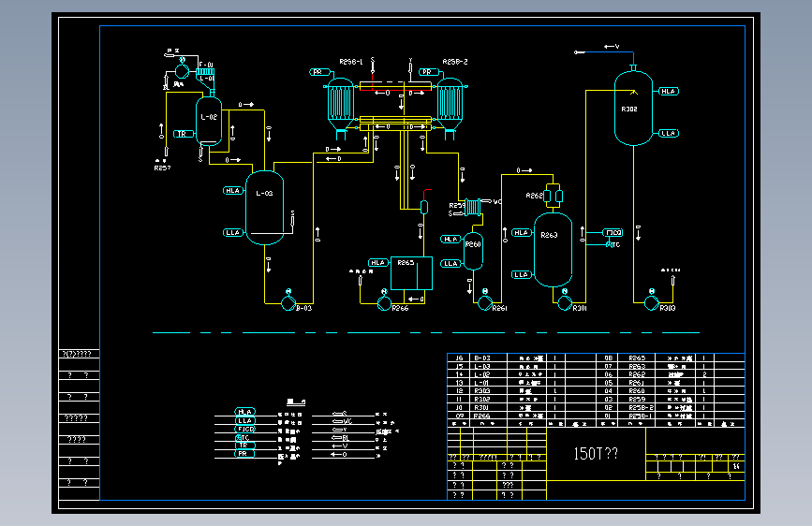Select the "R257" label at left

point(162,168)
